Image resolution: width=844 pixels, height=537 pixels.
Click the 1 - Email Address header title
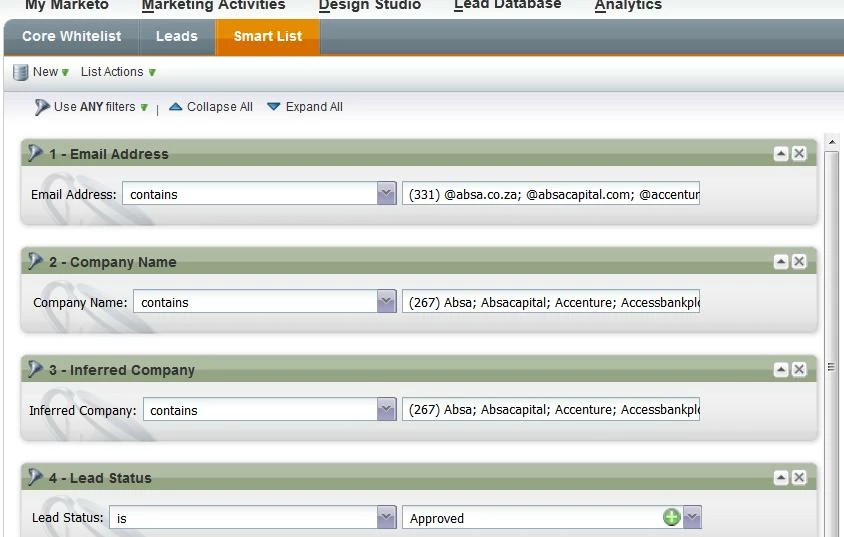tap(109, 154)
